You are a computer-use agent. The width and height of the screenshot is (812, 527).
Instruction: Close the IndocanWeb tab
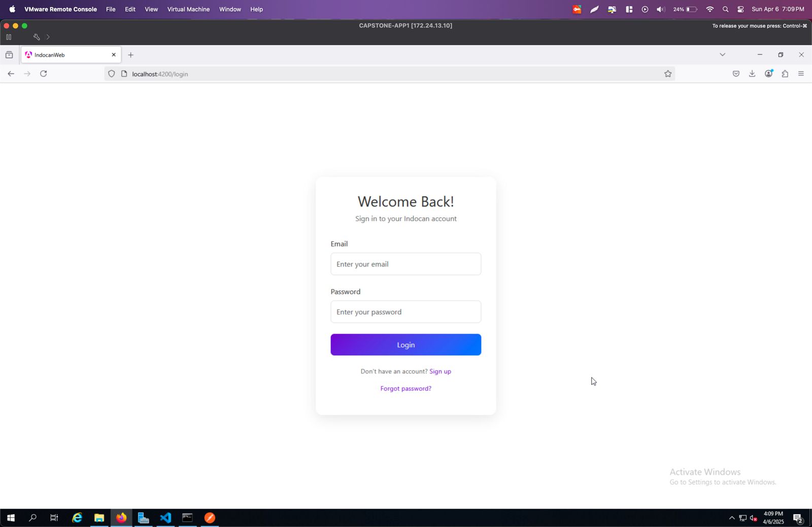coord(114,55)
